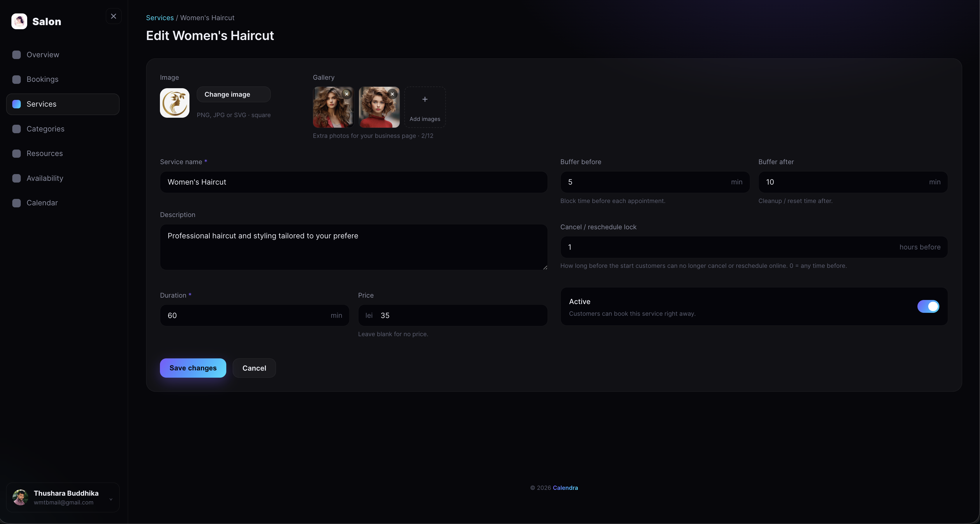Viewport: 980px width, 524px height.
Task: Click the Save changes button
Action: [x=193, y=368]
